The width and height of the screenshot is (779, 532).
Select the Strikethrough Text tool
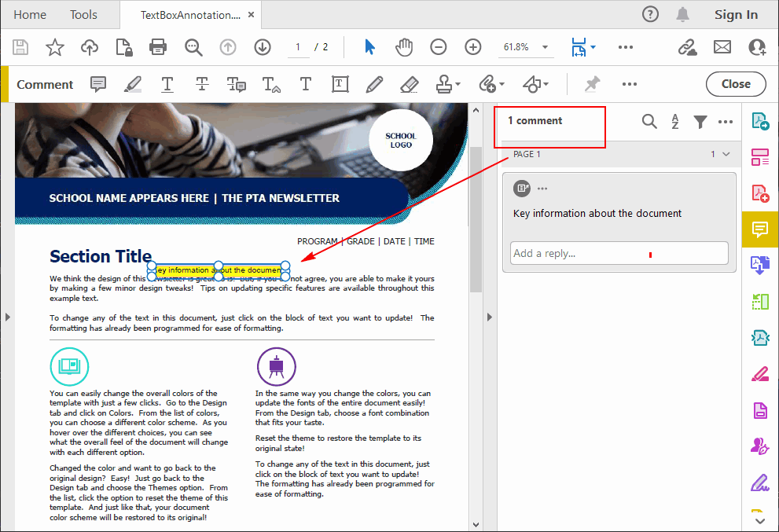pyautogui.click(x=202, y=84)
